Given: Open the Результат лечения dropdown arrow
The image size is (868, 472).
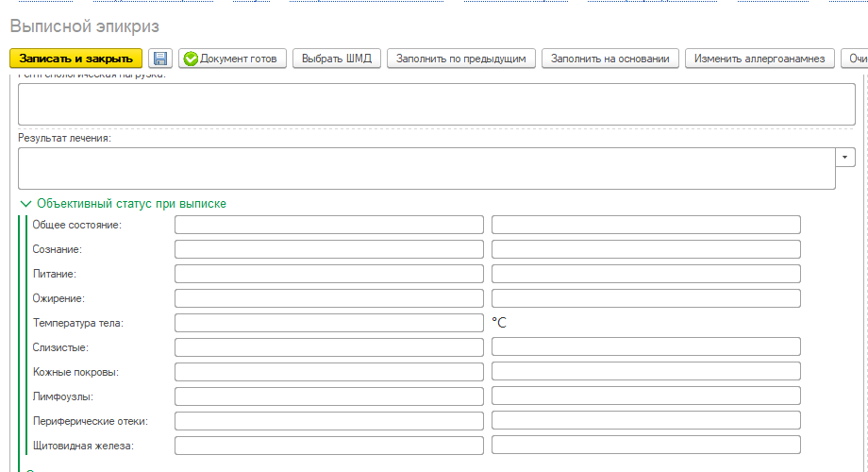Looking at the screenshot, I should tap(846, 157).
